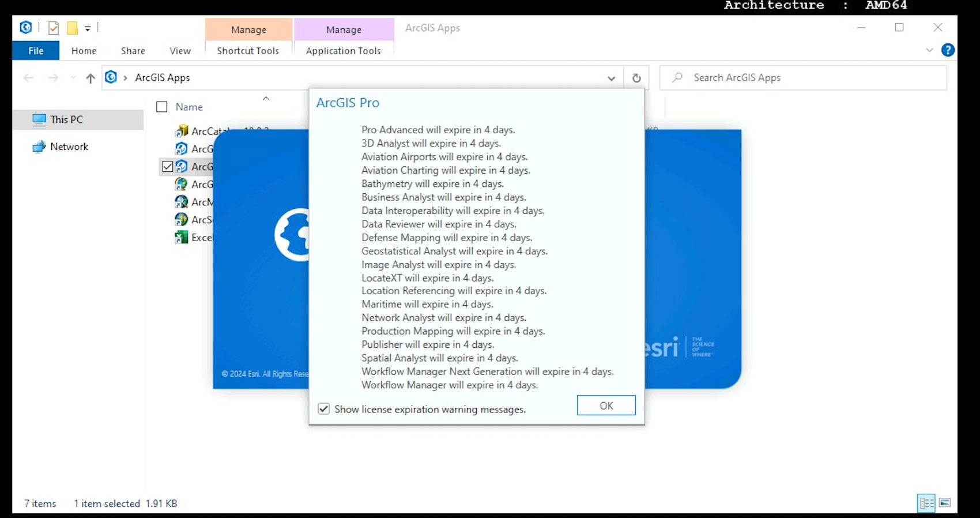Open Explorer help via the blue question mark

click(x=948, y=50)
